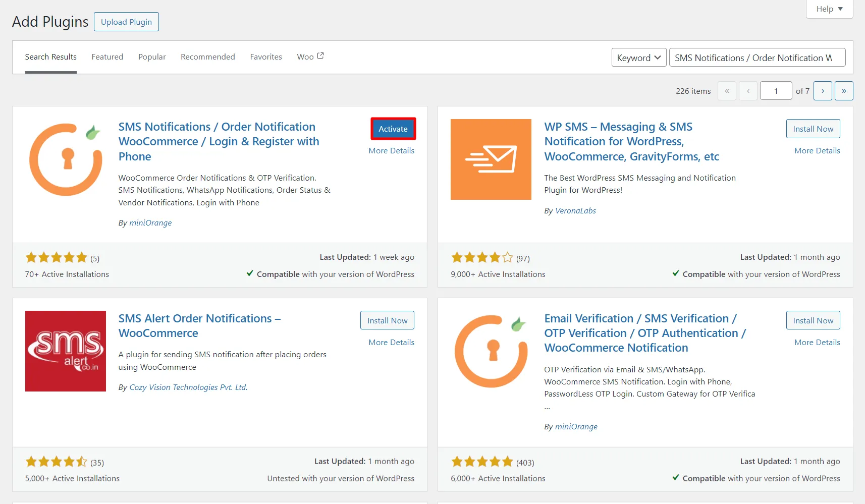The height and width of the screenshot is (504, 865).
Task: Install SMS Alert Order Notifications plugin
Action: point(387,320)
